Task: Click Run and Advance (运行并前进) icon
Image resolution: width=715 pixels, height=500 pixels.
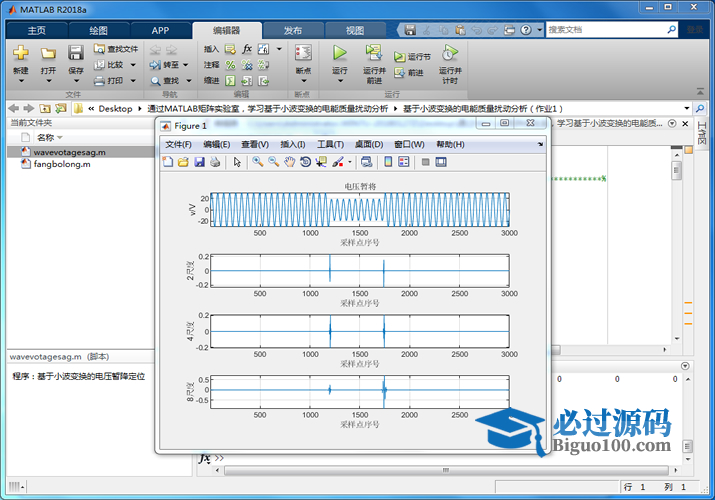Action: pyautogui.click(x=374, y=53)
